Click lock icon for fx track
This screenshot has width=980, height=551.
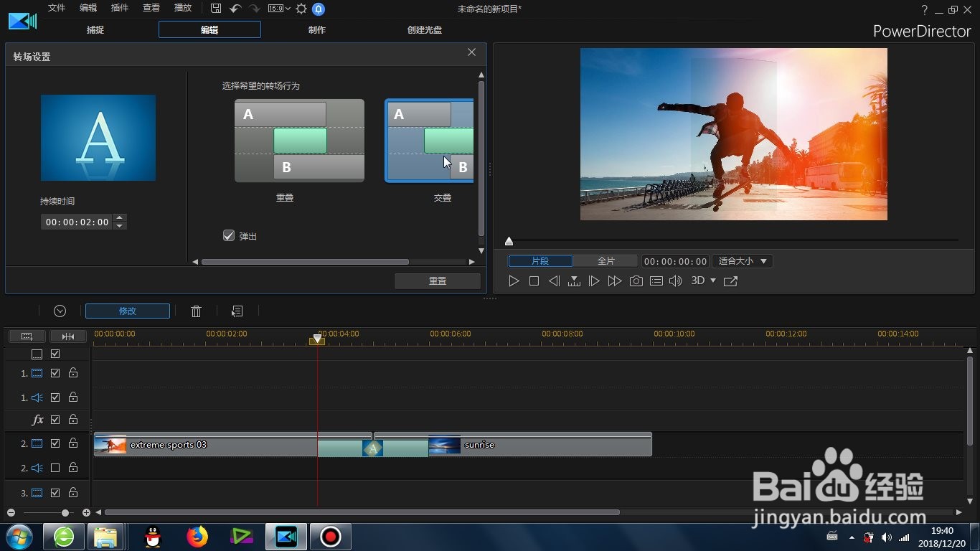(73, 420)
